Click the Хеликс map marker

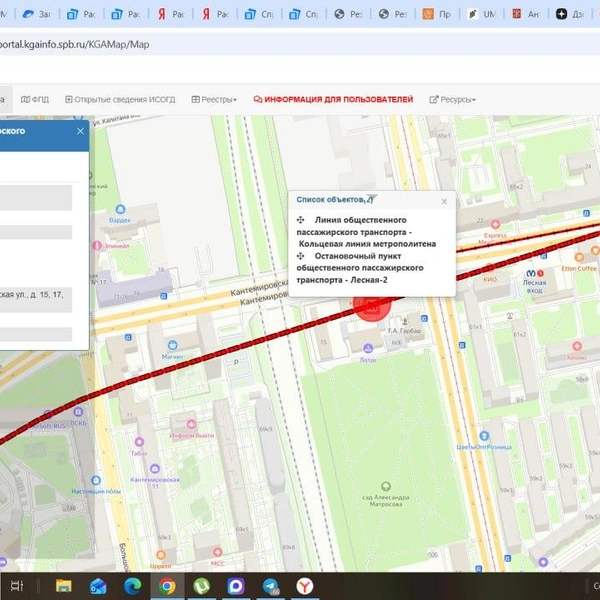pyautogui.click(x=577, y=346)
